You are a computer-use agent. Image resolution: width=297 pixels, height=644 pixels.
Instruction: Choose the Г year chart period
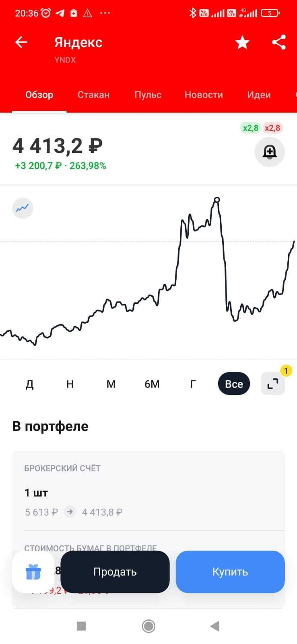click(193, 384)
